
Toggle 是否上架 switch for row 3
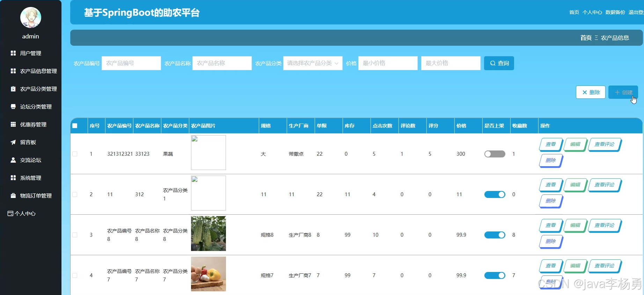(x=495, y=235)
